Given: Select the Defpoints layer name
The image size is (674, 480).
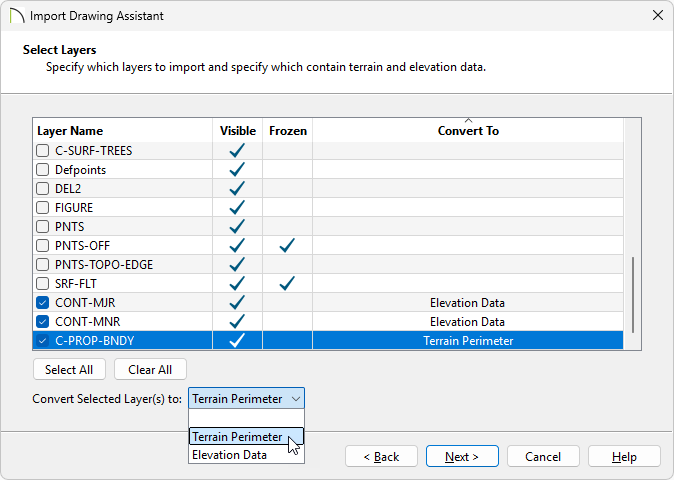Looking at the screenshot, I should [80, 170].
